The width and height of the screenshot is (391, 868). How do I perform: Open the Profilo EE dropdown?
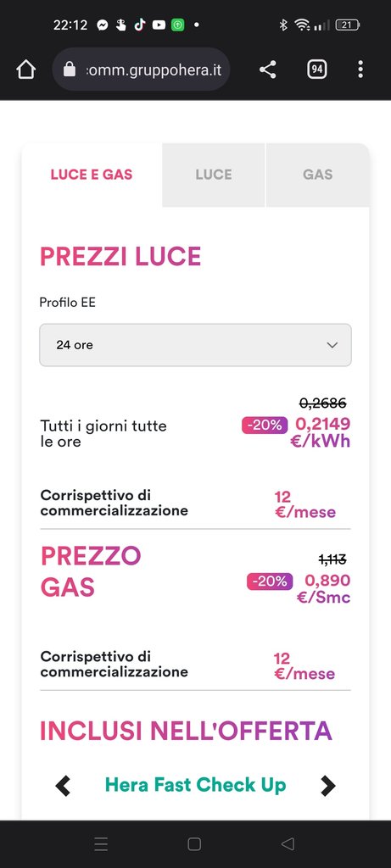pyautogui.click(x=195, y=345)
